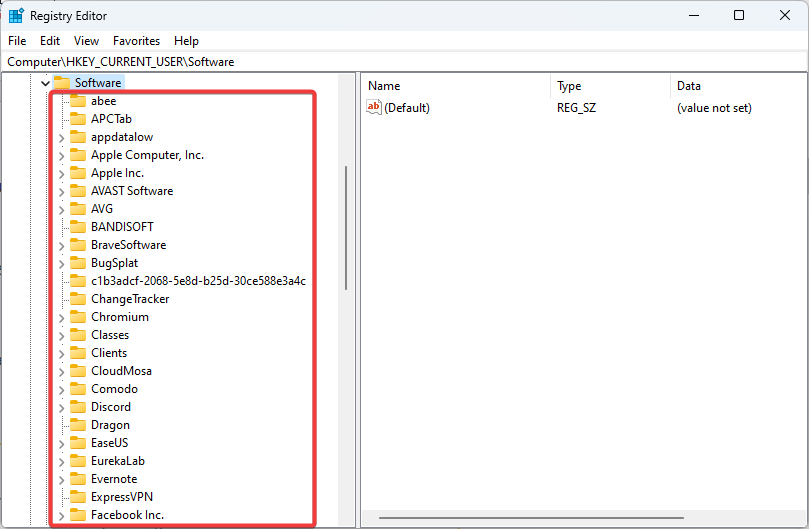Image resolution: width=809 pixels, height=529 pixels.
Task: Click folder icon of the c1b3adcf GUID key
Action: [78, 281]
